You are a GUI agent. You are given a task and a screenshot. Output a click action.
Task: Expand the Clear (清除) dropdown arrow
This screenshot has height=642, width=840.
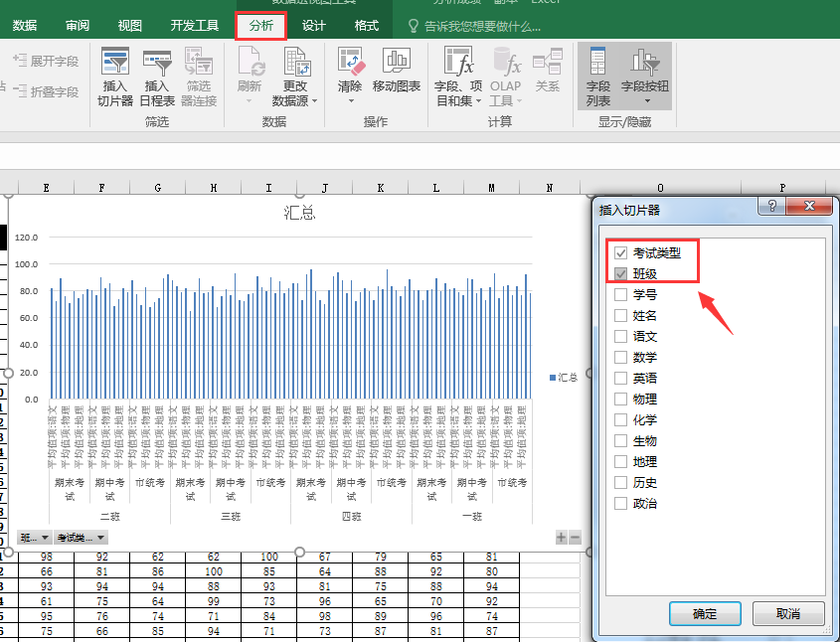tap(352, 100)
